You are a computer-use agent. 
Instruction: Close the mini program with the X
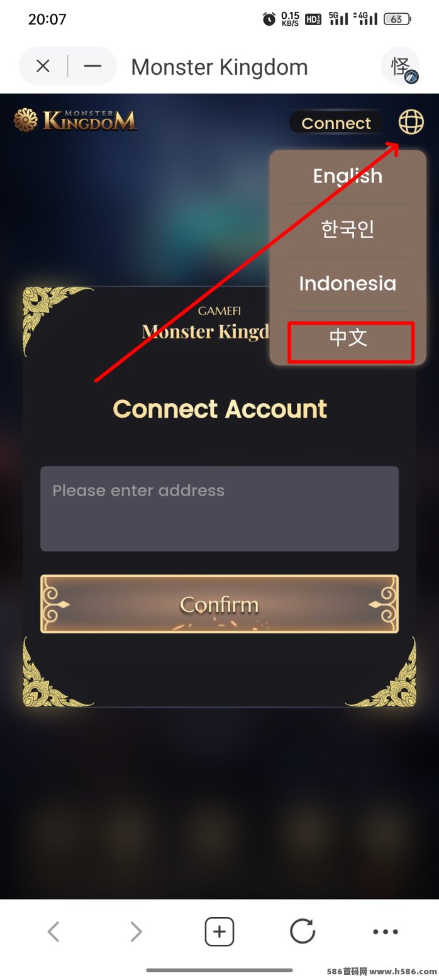coord(43,66)
